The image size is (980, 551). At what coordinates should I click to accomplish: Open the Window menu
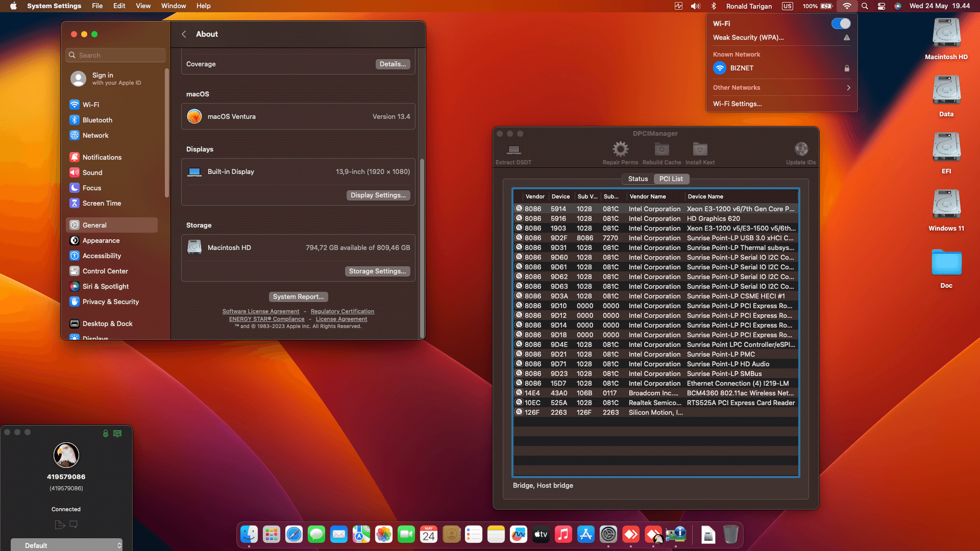pyautogui.click(x=174, y=6)
